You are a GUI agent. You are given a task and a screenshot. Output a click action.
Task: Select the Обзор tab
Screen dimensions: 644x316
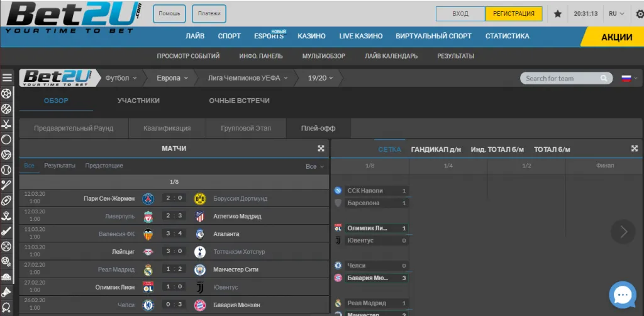56,101
